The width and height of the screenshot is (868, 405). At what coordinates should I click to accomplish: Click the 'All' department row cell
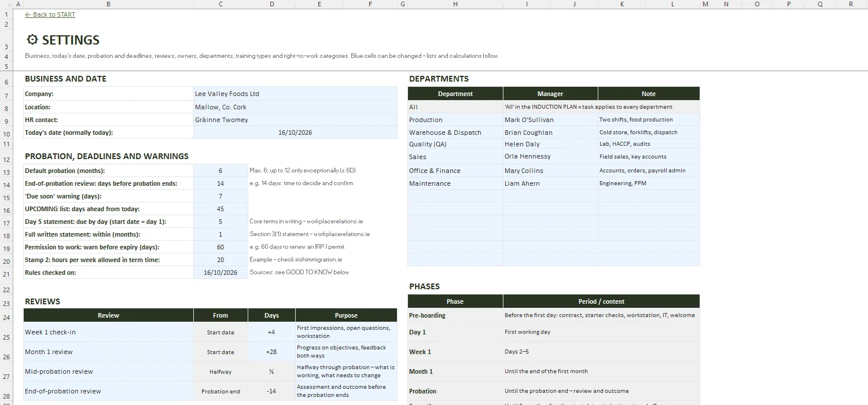455,107
